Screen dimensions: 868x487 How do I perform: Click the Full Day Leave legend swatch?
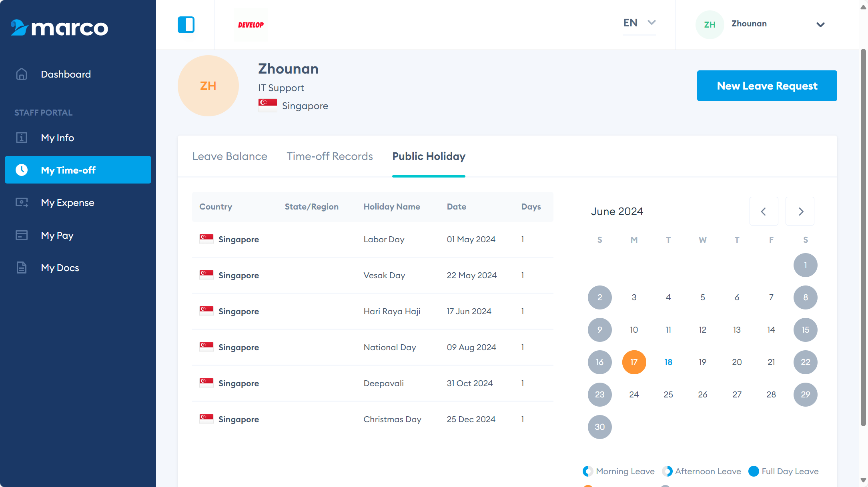754,471
